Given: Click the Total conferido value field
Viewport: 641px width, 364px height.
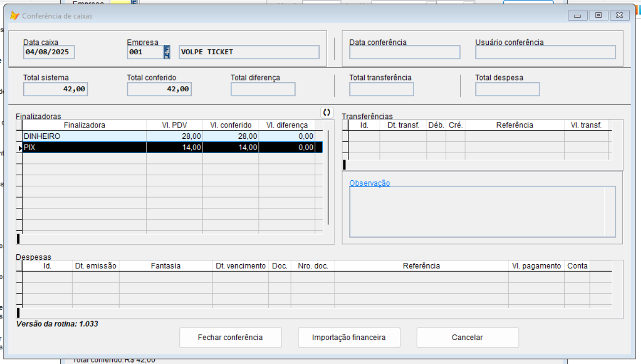Looking at the screenshot, I should click(159, 89).
